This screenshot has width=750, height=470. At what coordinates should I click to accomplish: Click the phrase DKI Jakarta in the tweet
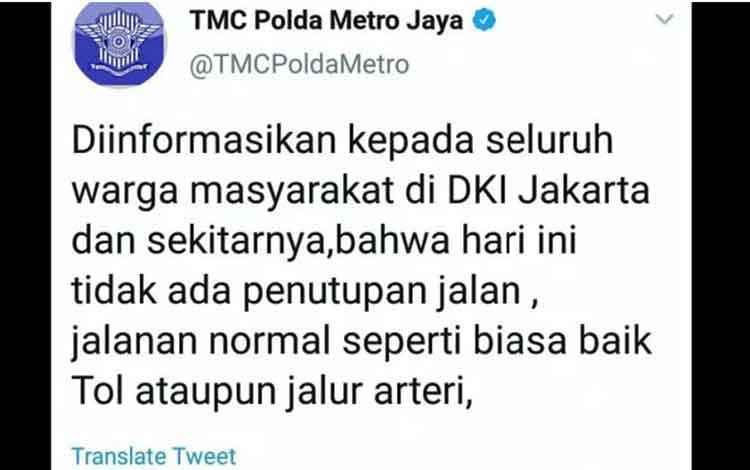pyautogui.click(x=549, y=190)
